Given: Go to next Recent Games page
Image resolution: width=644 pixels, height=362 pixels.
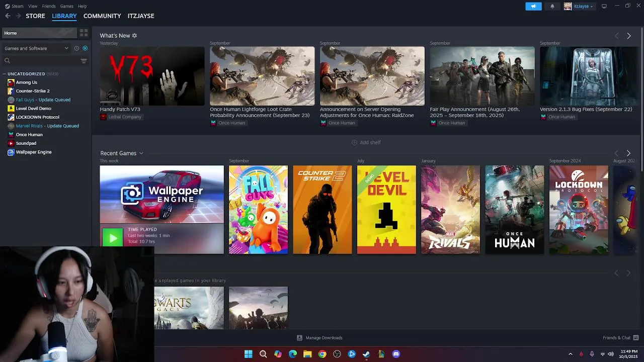Looking at the screenshot, I should tap(628, 153).
